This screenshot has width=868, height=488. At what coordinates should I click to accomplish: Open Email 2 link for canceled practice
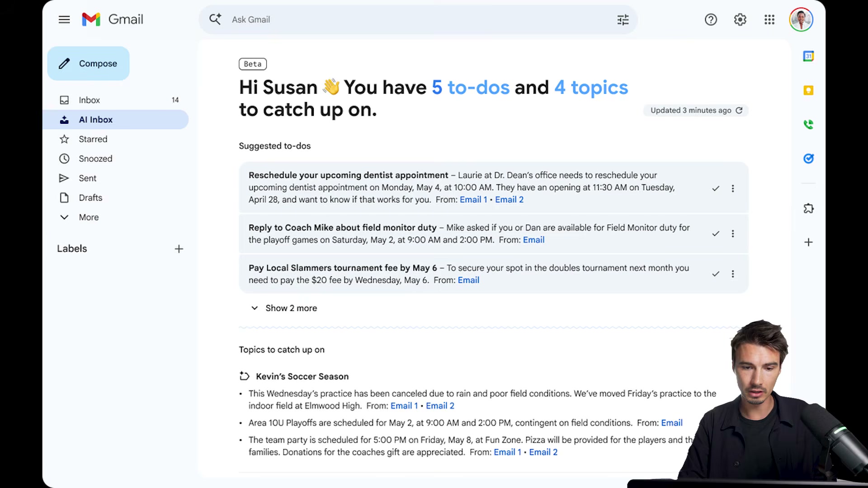coord(440,406)
